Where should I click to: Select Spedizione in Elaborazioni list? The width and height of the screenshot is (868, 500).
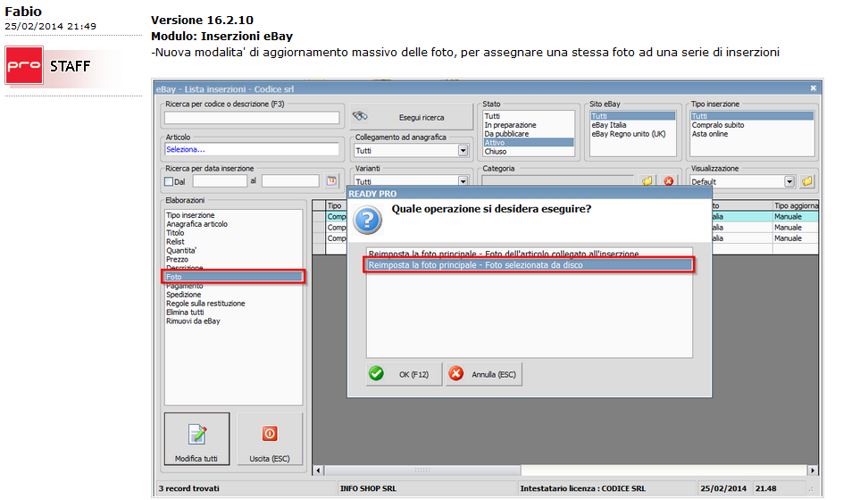click(x=184, y=296)
